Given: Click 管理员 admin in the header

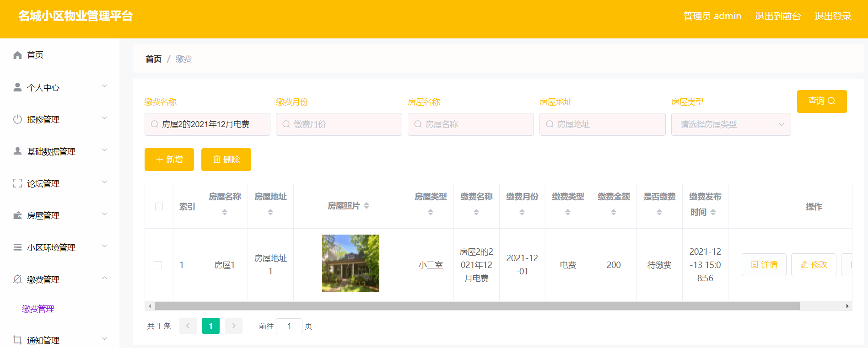Looking at the screenshot, I should point(712,16).
